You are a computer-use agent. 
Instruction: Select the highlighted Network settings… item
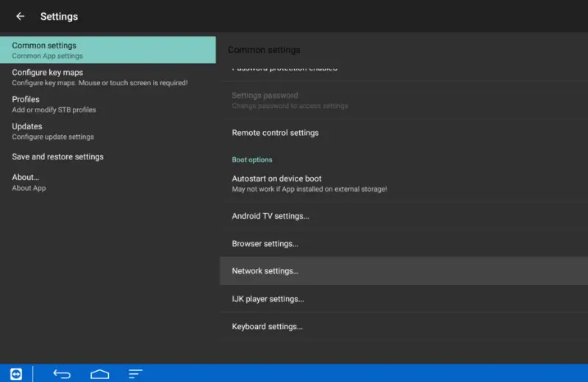(403, 271)
